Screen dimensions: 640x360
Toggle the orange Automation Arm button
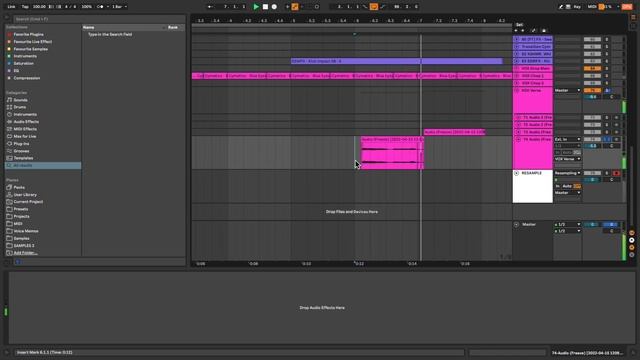click(295, 7)
